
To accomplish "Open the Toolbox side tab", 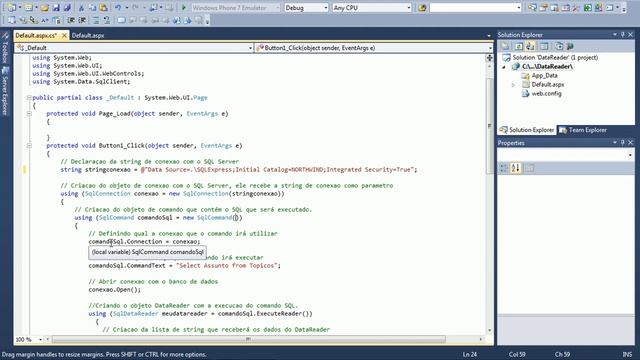I will click(5, 47).
